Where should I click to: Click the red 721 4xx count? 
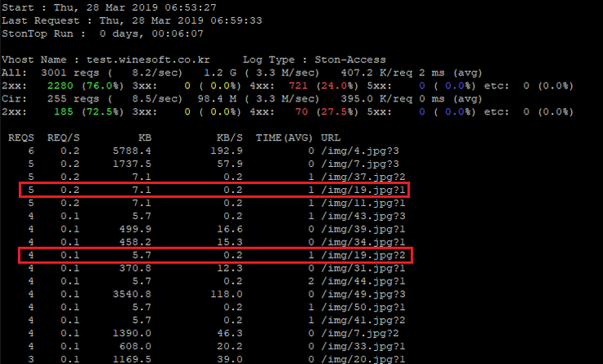click(x=299, y=86)
